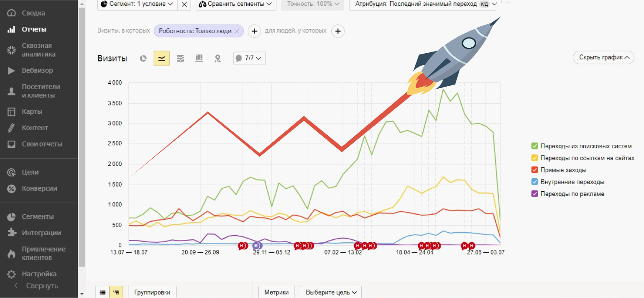The image size is (644, 298).
Task: Click the purple M annotation marker on timeline
Action: point(256,246)
